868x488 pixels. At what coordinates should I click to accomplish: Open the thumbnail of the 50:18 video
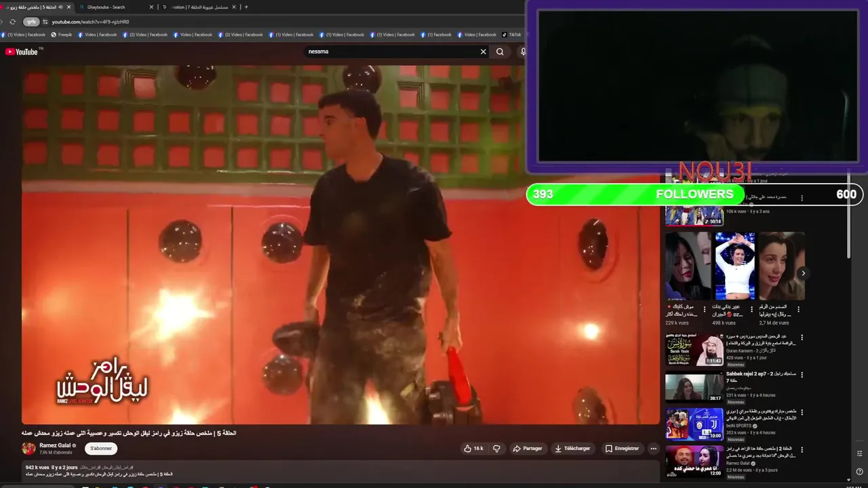(694, 216)
